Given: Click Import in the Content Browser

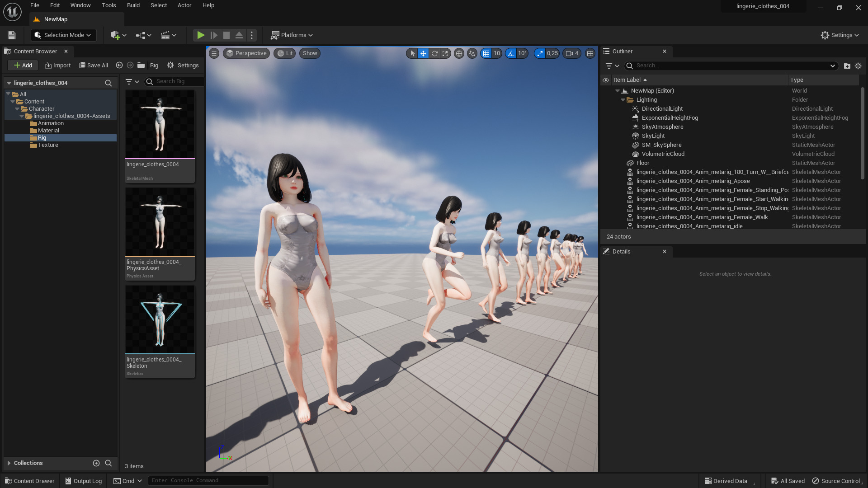Looking at the screenshot, I should click(x=57, y=66).
